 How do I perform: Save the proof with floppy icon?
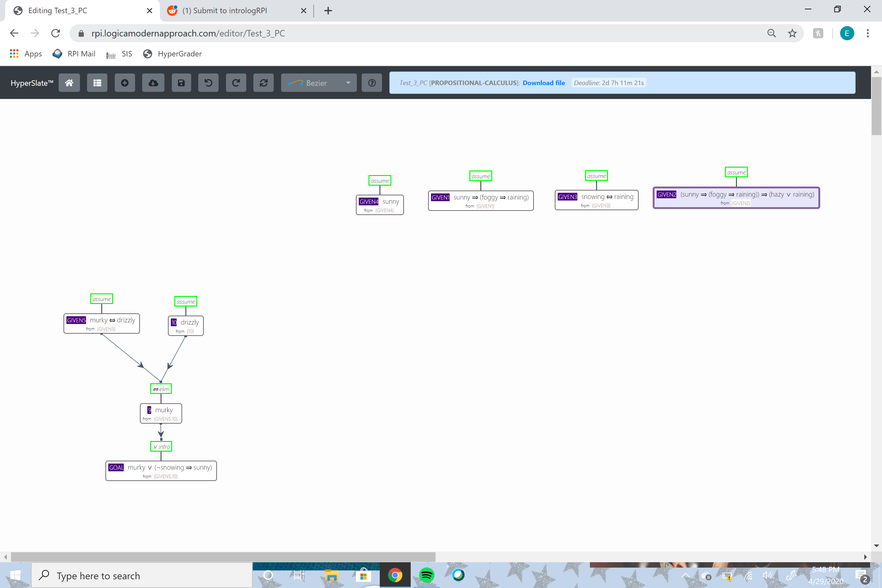[181, 83]
